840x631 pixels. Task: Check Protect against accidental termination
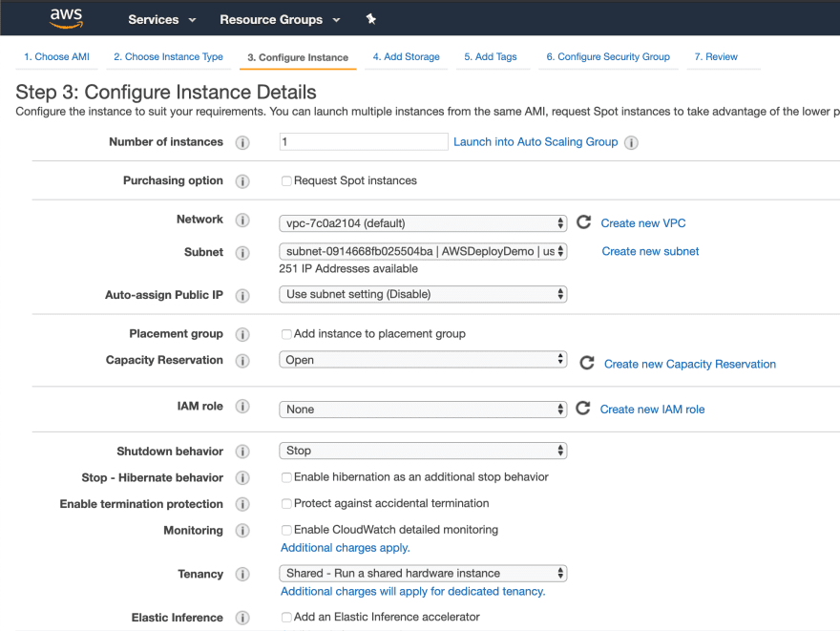click(286, 503)
